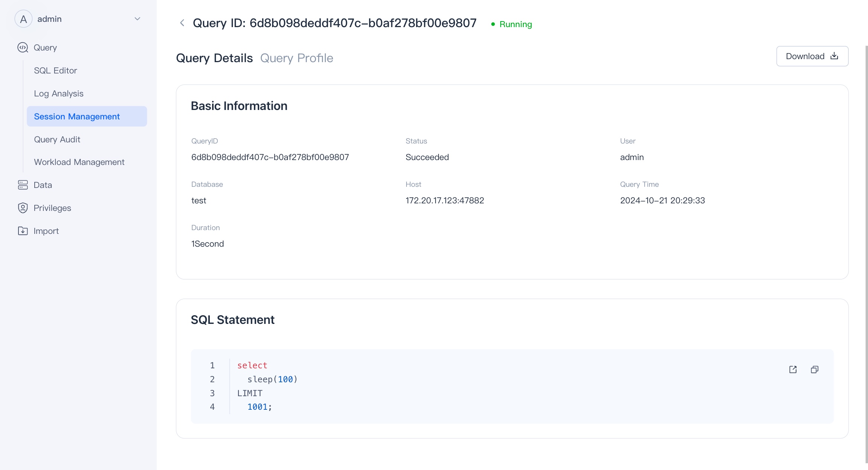The width and height of the screenshot is (868, 470).
Task: Open SQL Editor from the sidebar
Action: point(55,70)
